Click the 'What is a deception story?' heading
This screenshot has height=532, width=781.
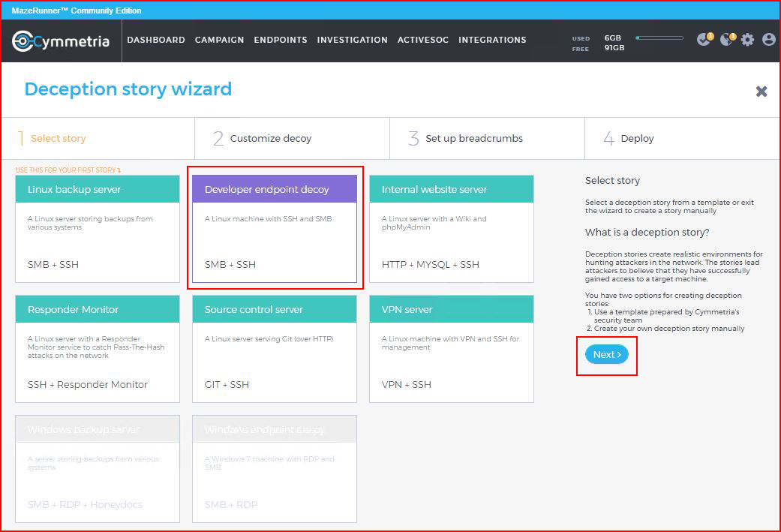(647, 232)
